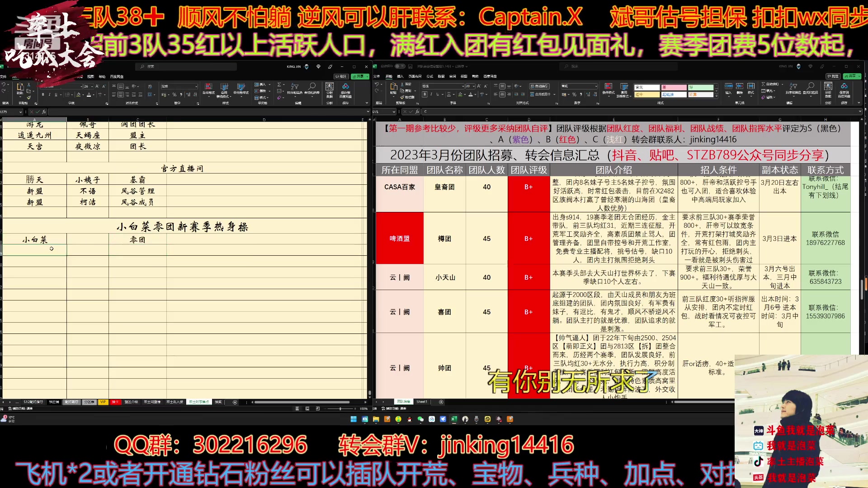
Task: Click AutoSum sigma icon in left Excel window
Action: click(279, 84)
